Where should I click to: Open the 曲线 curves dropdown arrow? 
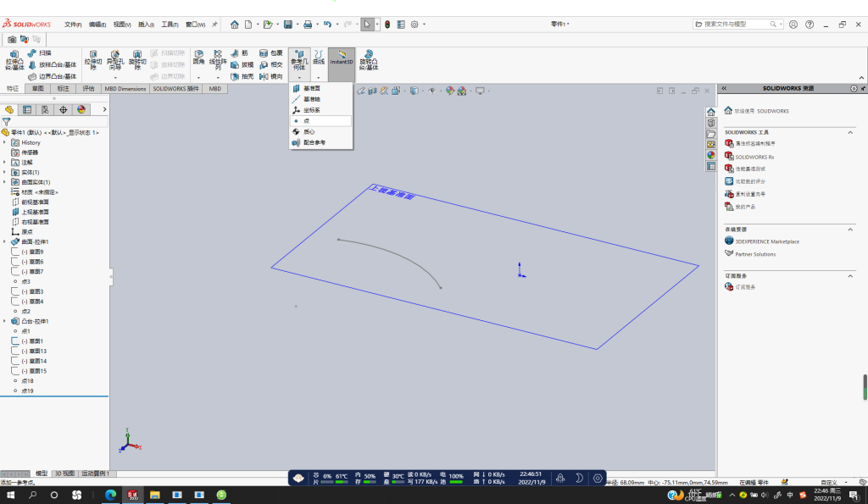point(319,77)
